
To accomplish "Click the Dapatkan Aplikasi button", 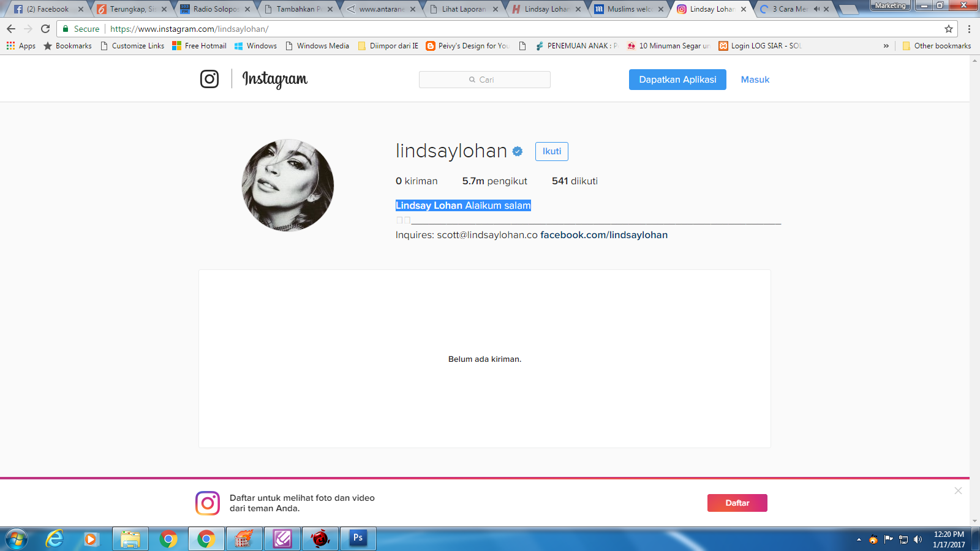I will (677, 80).
